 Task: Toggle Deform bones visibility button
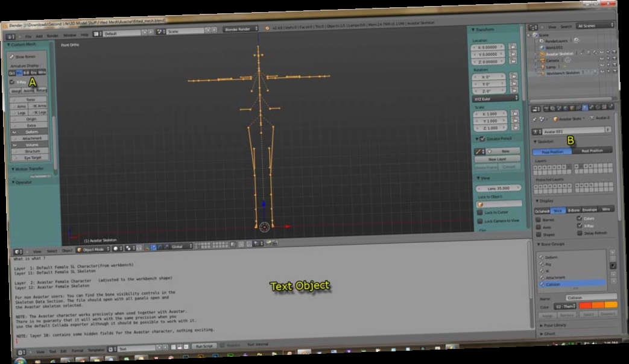click(x=30, y=132)
